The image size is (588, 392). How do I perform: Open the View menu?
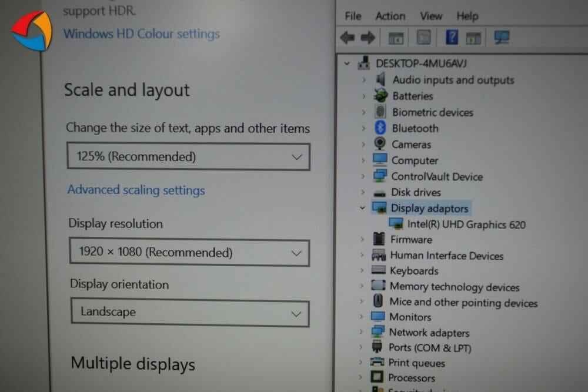[431, 16]
